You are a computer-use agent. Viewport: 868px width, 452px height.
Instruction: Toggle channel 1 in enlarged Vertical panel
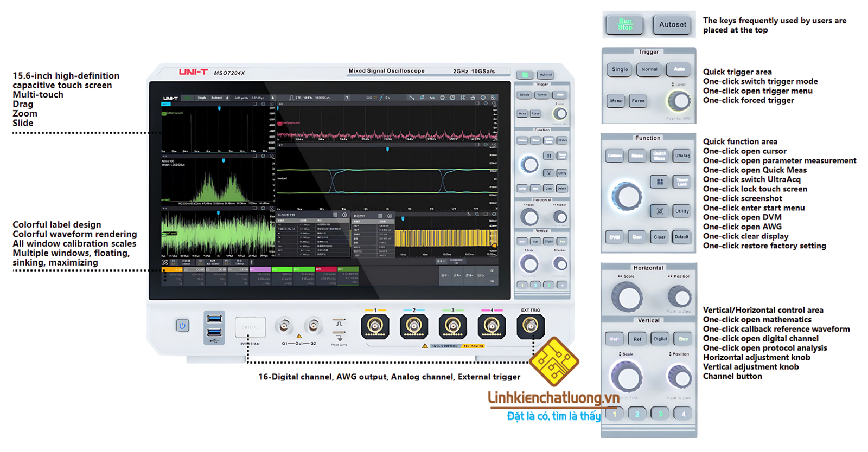615,414
